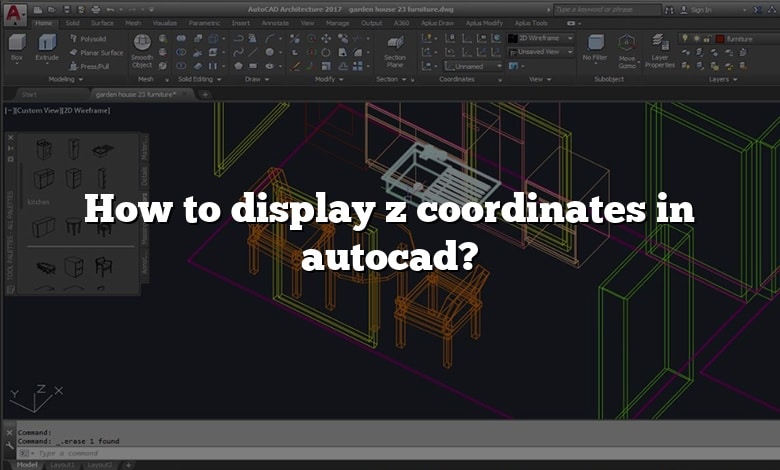Click the Smooth Object mesh tool
Viewport: 780px width, 470px height.
[x=142, y=51]
